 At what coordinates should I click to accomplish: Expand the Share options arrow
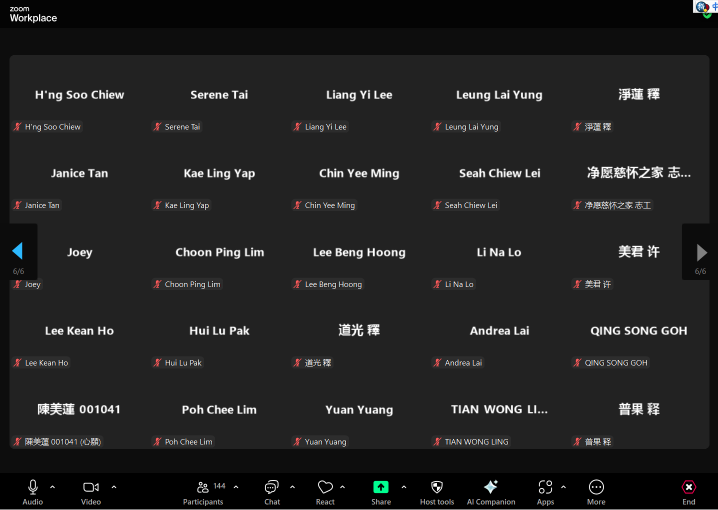(x=404, y=487)
